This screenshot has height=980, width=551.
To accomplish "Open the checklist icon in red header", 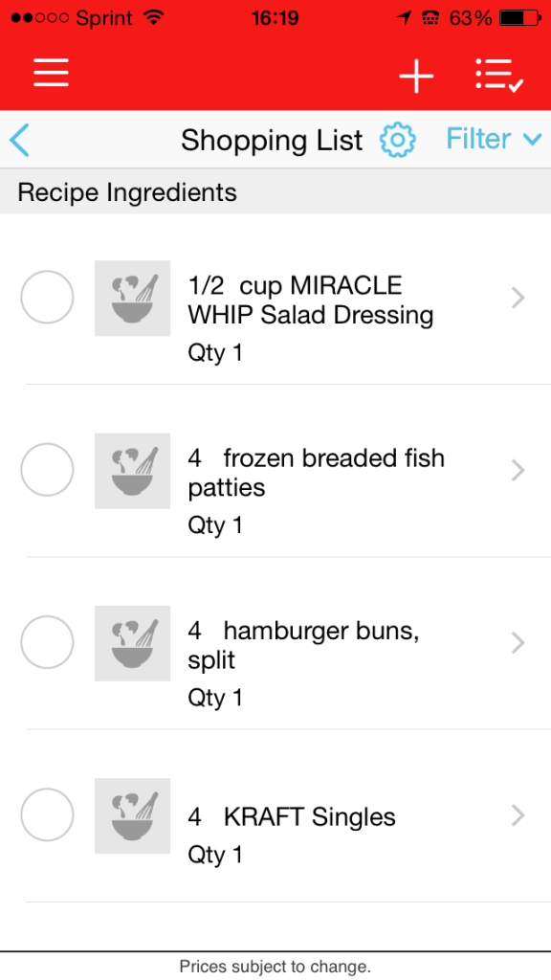I will [x=499, y=76].
